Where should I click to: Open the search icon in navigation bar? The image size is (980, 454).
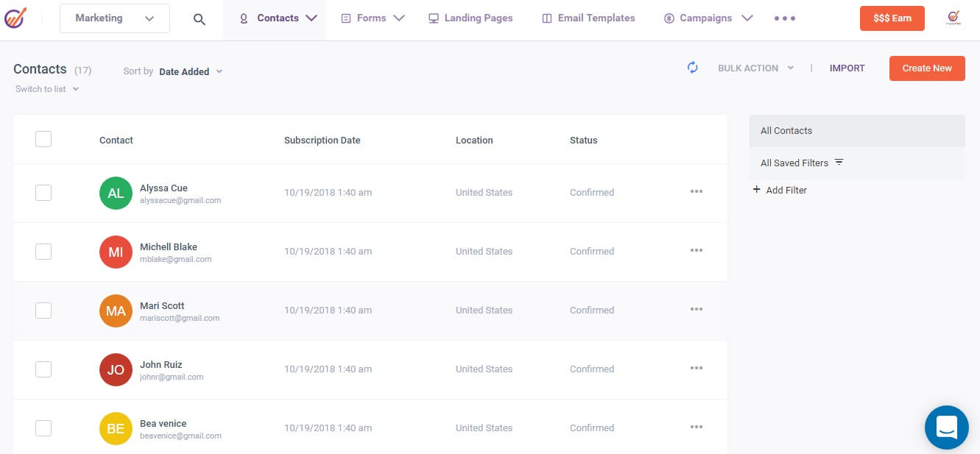[x=199, y=18]
